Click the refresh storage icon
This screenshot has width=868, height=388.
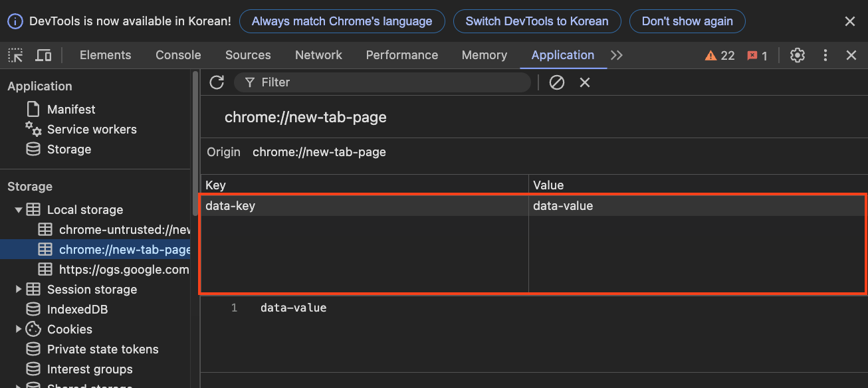pyautogui.click(x=217, y=82)
